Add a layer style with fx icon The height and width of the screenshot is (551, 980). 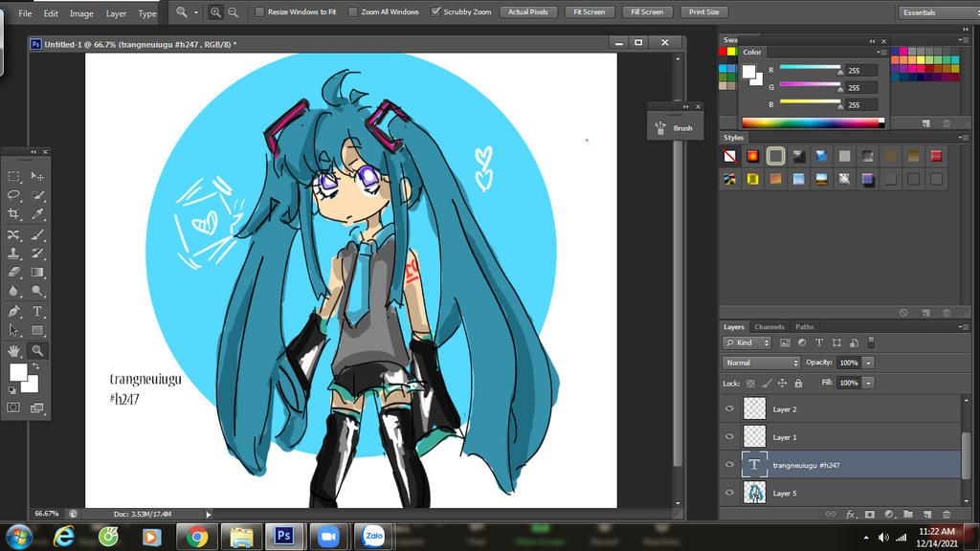[851, 514]
